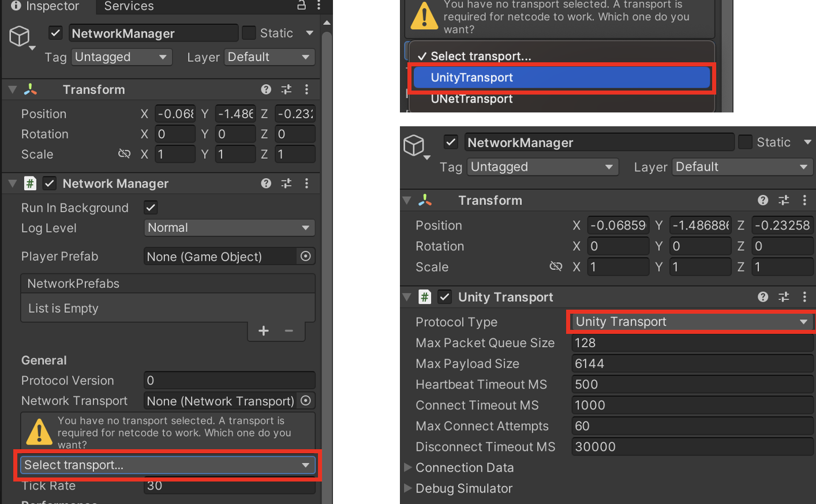
Task: Click the GameObject cube icon in left Inspector
Action: 20,36
